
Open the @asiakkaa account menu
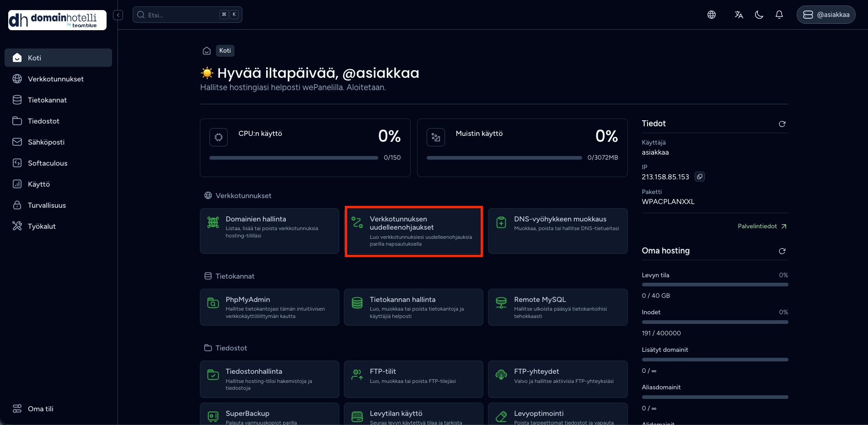coord(826,15)
